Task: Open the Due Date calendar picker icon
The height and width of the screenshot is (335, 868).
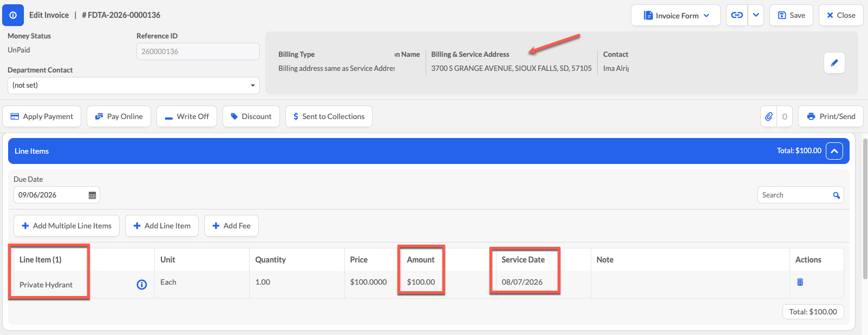Action: point(93,195)
